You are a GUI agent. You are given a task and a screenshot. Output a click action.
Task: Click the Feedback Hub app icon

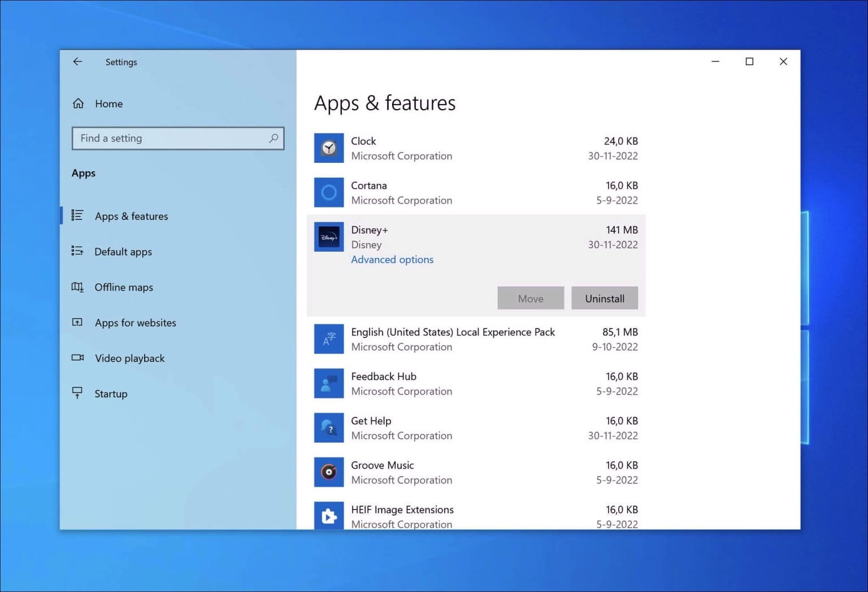point(329,383)
